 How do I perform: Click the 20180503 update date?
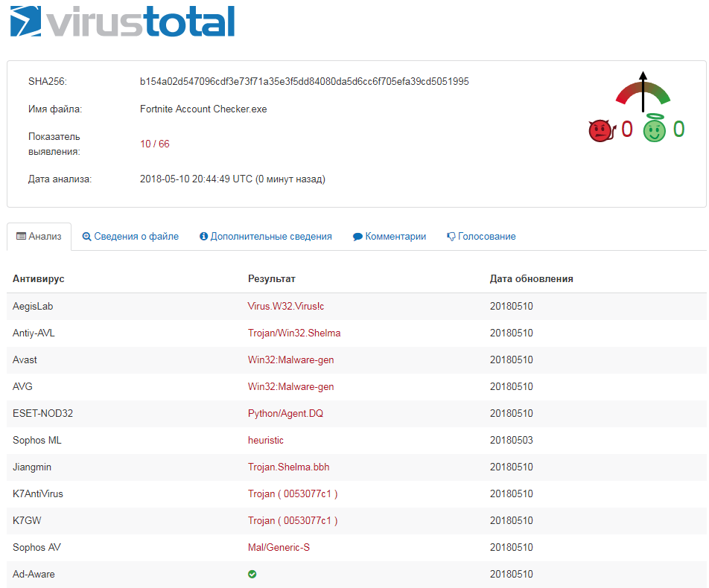point(512,440)
